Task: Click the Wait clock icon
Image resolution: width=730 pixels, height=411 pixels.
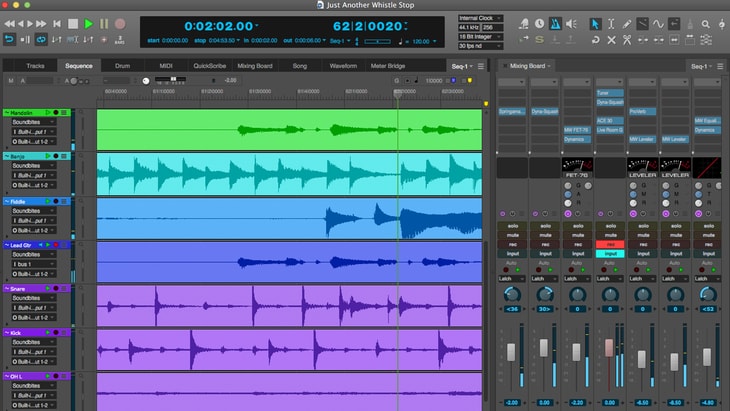Action: tap(539, 23)
